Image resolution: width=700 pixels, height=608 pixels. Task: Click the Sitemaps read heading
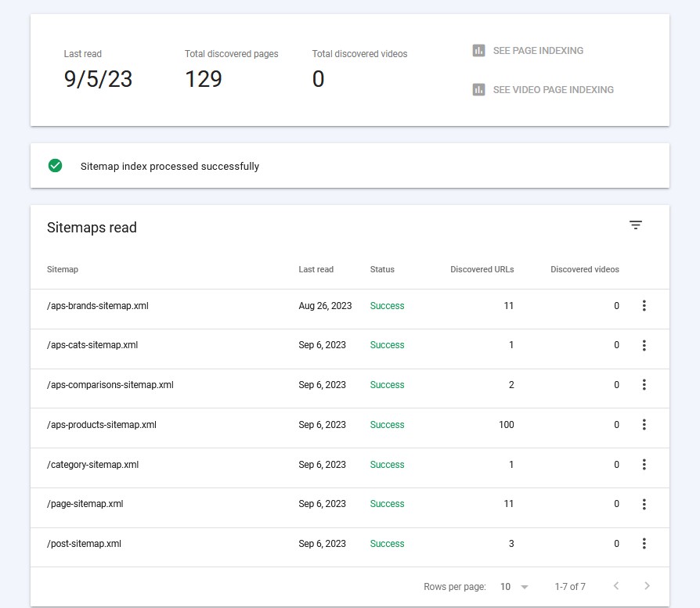coord(92,228)
